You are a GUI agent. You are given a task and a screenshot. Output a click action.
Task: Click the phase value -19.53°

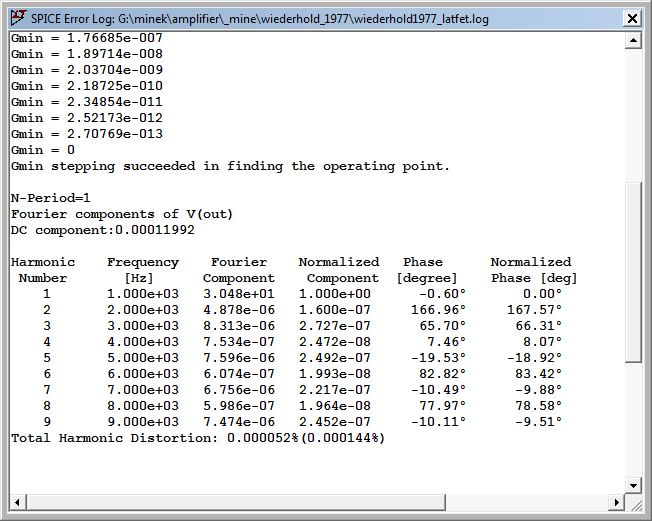click(438, 358)
